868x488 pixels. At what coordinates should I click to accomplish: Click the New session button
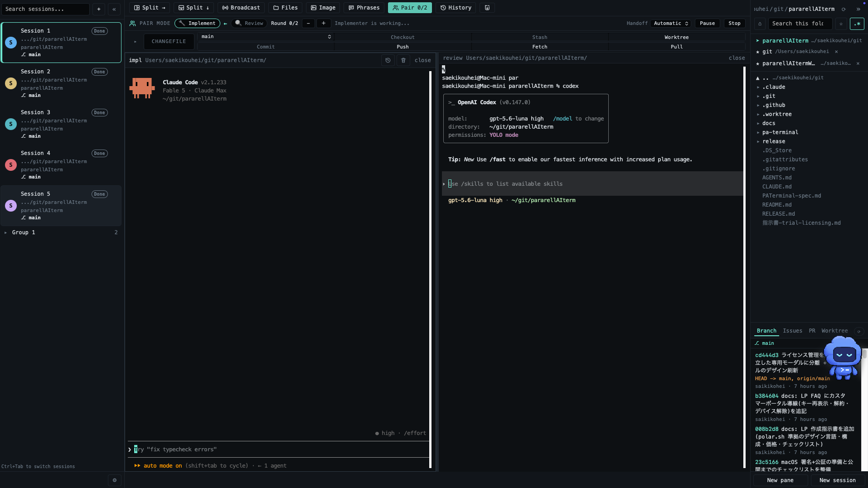pos(837,480)
